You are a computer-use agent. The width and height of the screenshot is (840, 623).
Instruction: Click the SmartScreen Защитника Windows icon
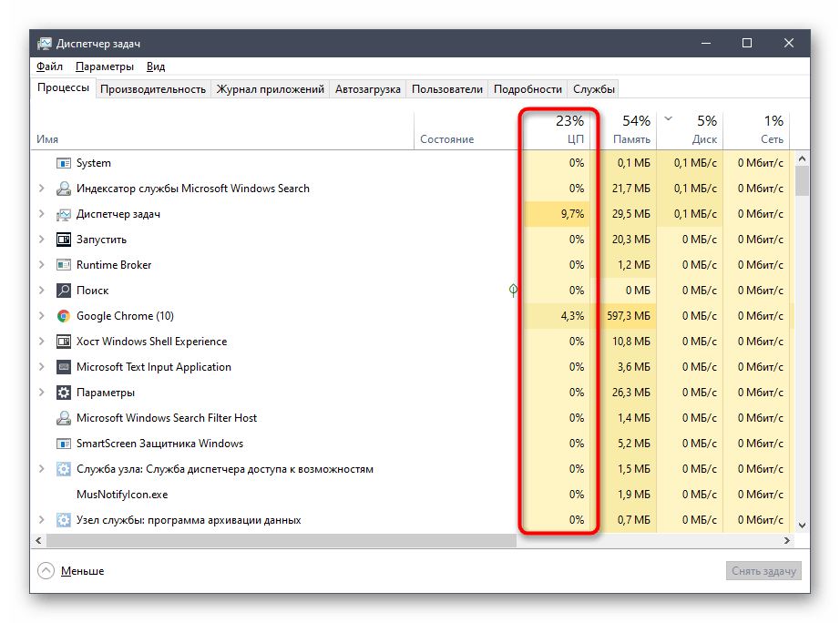[x=63, y=444]
